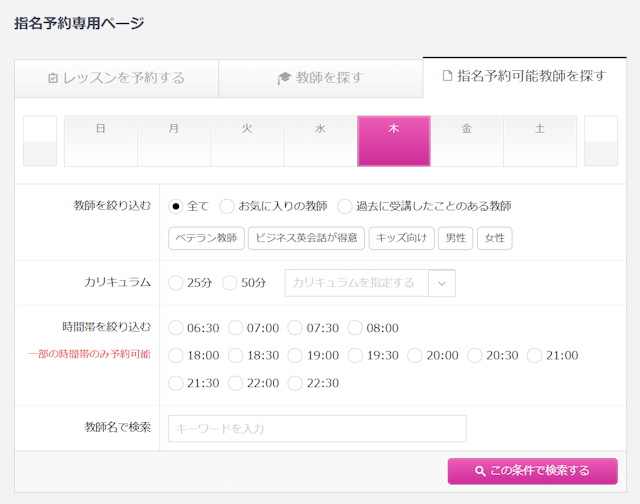
Task: Select the 19:30 time slot
Action: point(355,355)
